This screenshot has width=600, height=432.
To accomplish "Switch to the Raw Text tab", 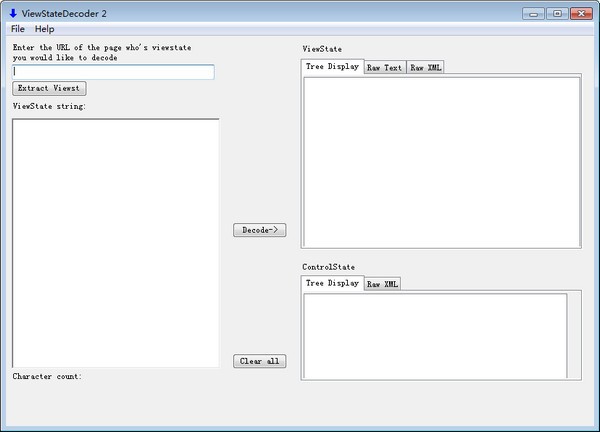I will tap(385, 68).
